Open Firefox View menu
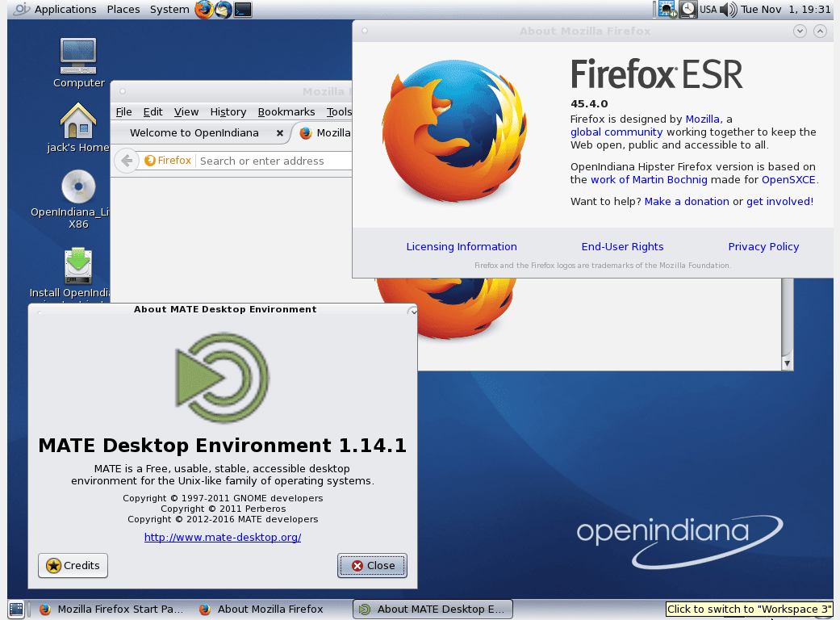The image size is (840, 620). (x=186, y=111)
